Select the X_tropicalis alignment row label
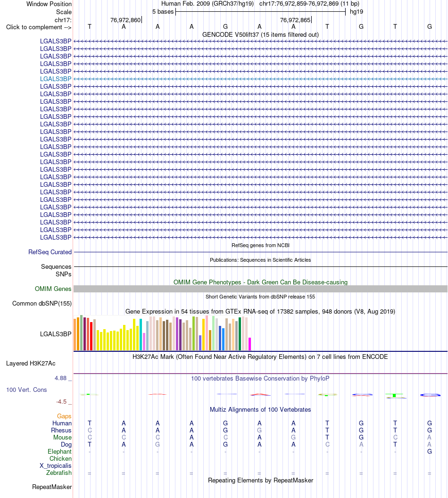The width and height of the screenshot is (448, 498). (56, 465)
